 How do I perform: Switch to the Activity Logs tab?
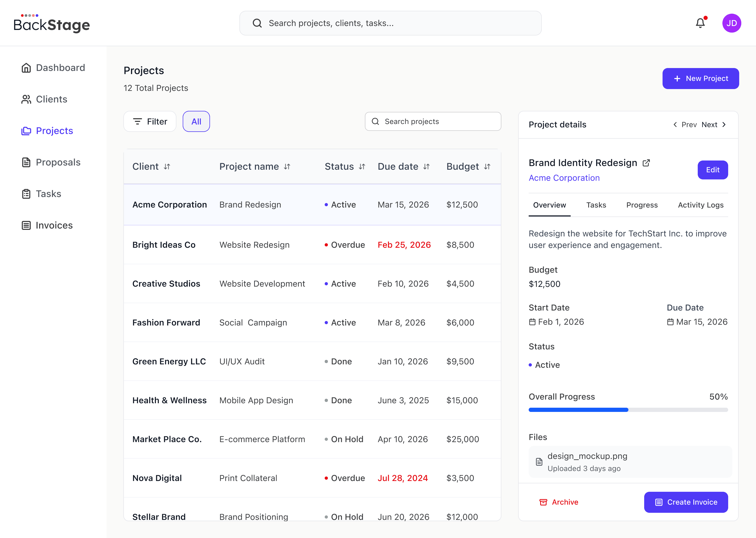700,205
